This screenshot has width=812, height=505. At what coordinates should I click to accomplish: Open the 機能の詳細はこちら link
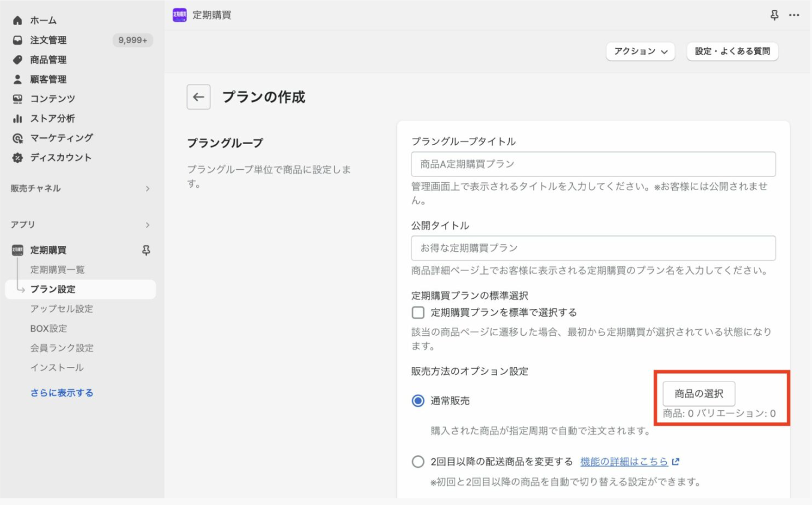pyautogui.click(x=624, y=462)
